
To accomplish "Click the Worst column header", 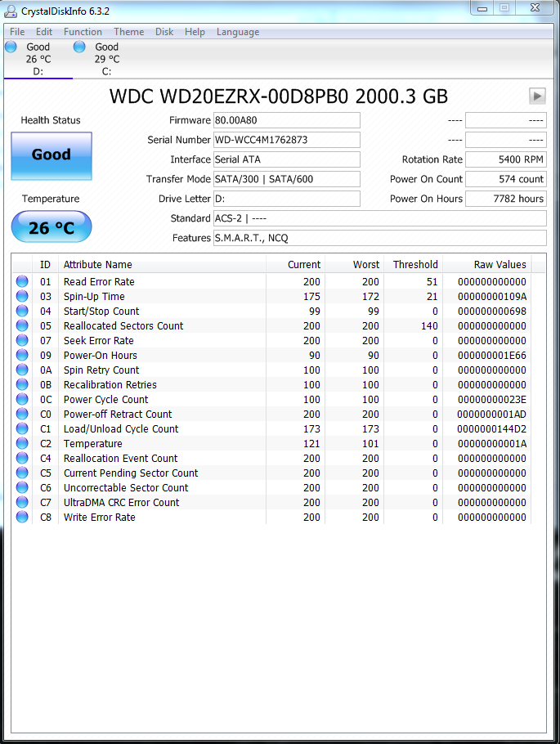I will tap(354, 264).
